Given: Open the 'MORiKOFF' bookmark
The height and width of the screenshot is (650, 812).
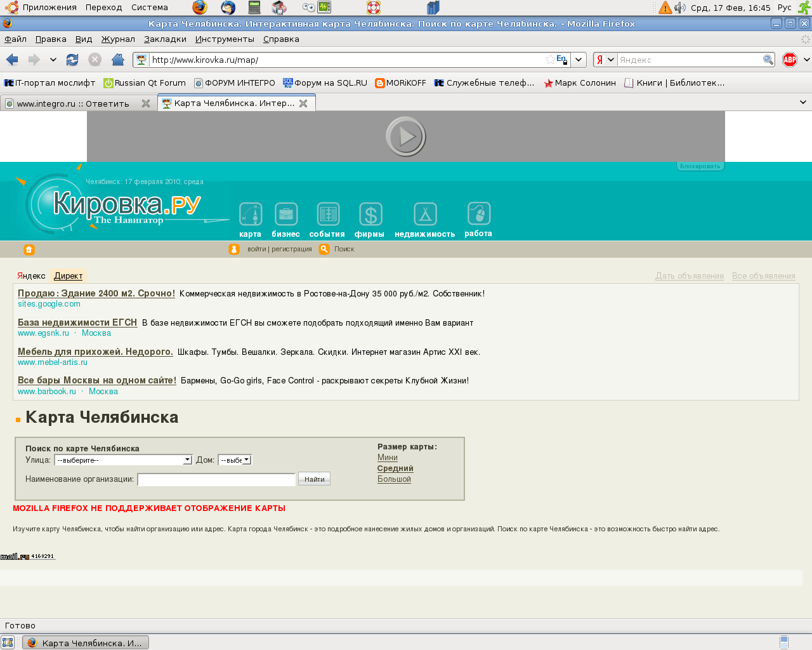Looking at the screenshot, I should 400,83.
